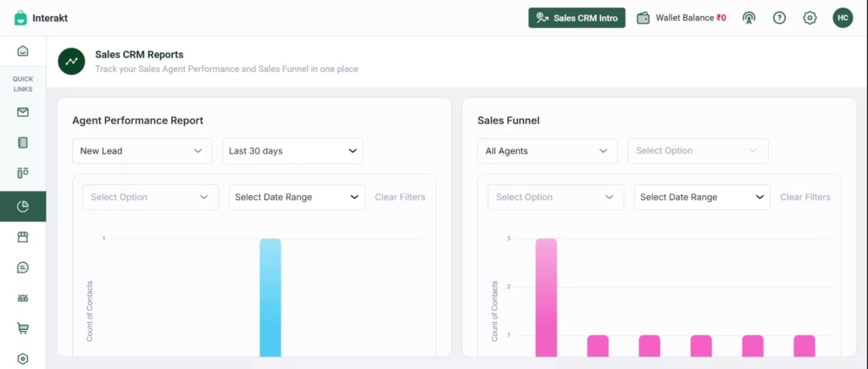Click the wallet icon beside Wallet Balance
Image resolution: width=868 pixels, height=369 pixels.
(x=643, y=18)
